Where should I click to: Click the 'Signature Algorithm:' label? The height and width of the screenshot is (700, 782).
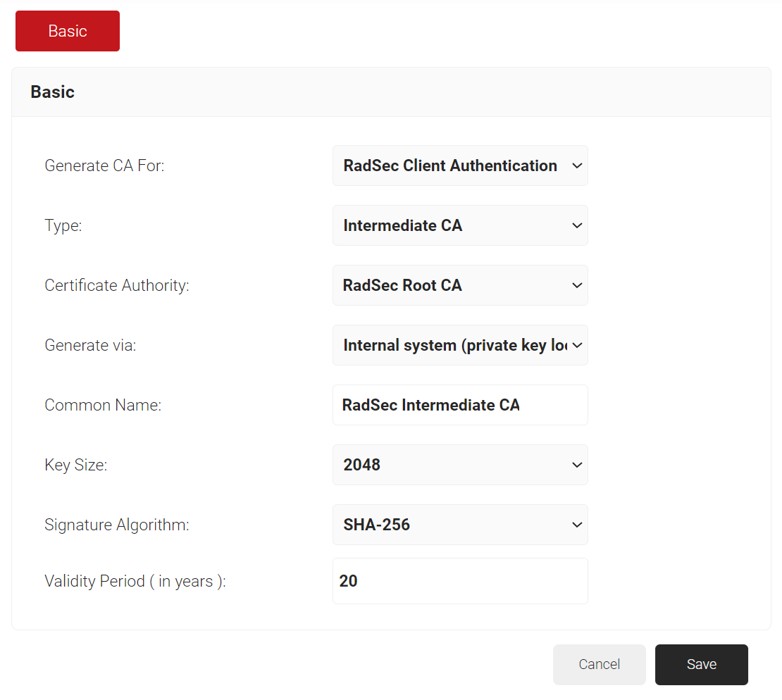click(117, 525)
